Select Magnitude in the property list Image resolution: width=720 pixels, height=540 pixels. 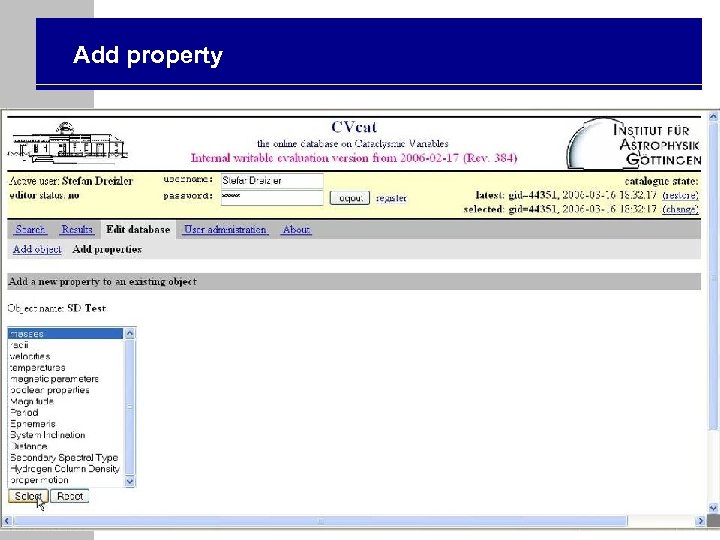[66, 401]
